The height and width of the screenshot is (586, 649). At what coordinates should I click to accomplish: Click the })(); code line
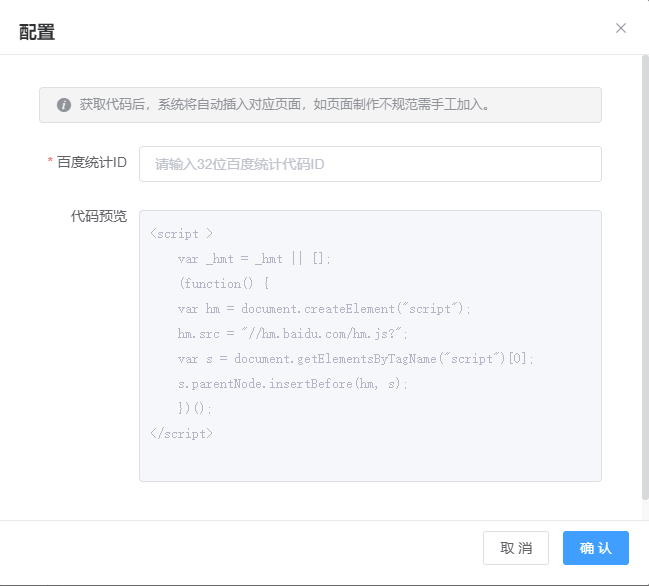click(195, 408)
